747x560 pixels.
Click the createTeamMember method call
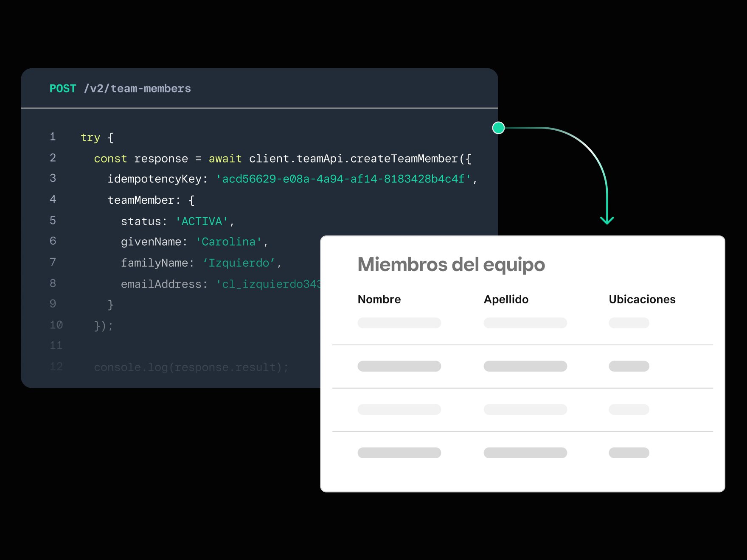404,159
